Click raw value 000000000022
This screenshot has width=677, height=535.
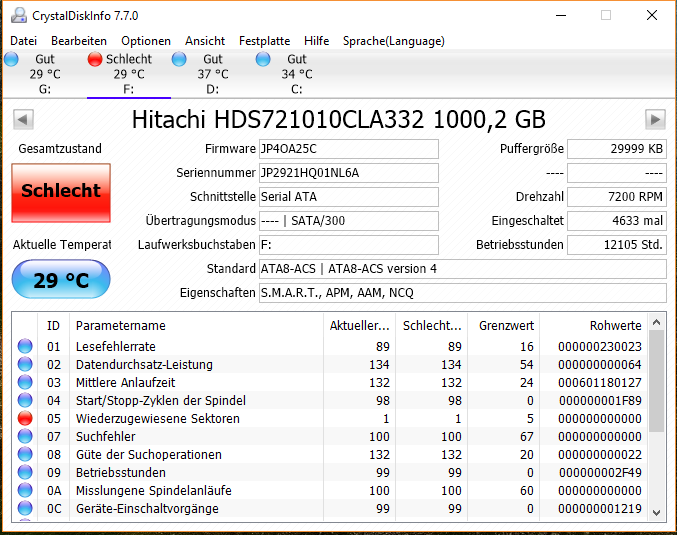pos(600,454)
